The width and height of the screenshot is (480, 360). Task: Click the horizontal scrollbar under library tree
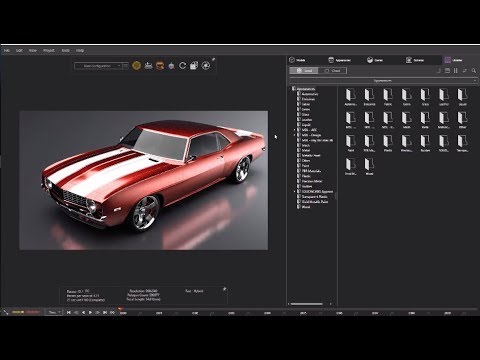pos(307,304)
